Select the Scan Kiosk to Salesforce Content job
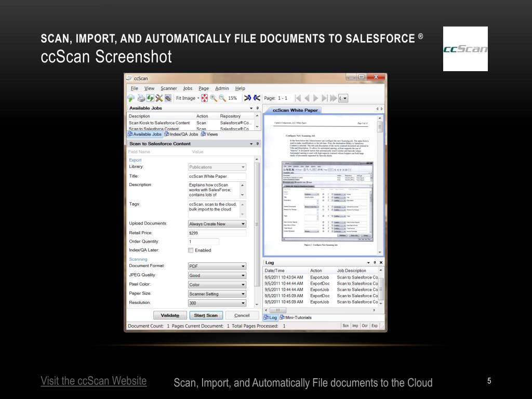Viewport: 532px width, 399px height. (190, 123)
